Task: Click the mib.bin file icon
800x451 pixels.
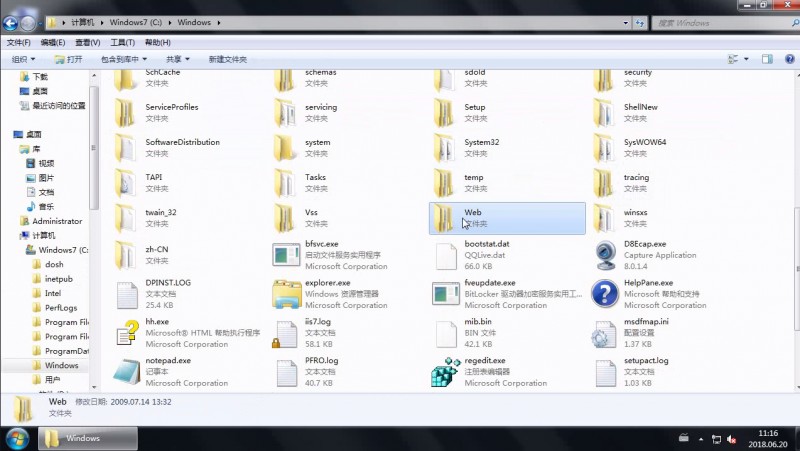Action: pyautogui.click(x=446, y=334)
